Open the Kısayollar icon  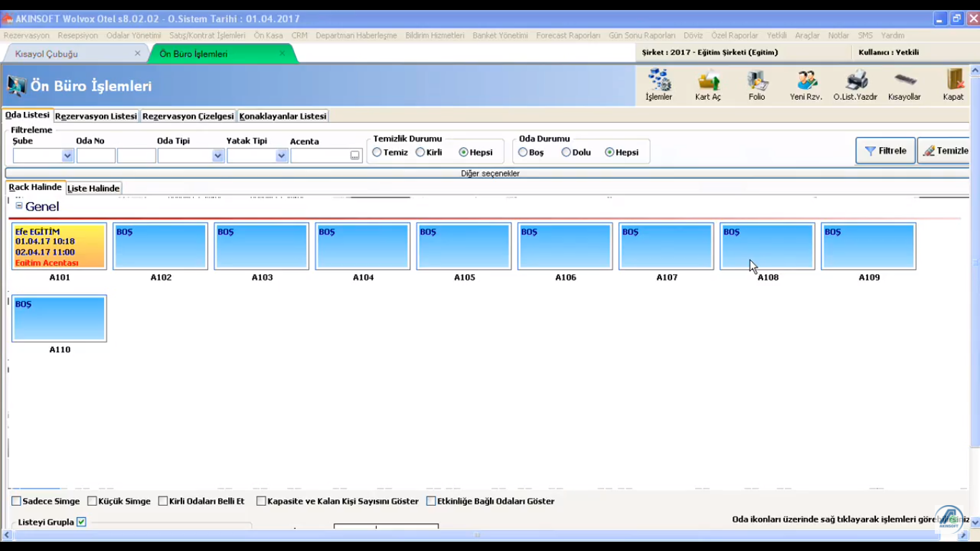pyautogui.click(x=904, y=85)
